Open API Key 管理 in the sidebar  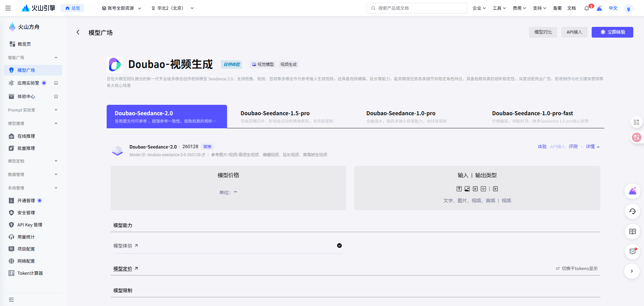33,225
